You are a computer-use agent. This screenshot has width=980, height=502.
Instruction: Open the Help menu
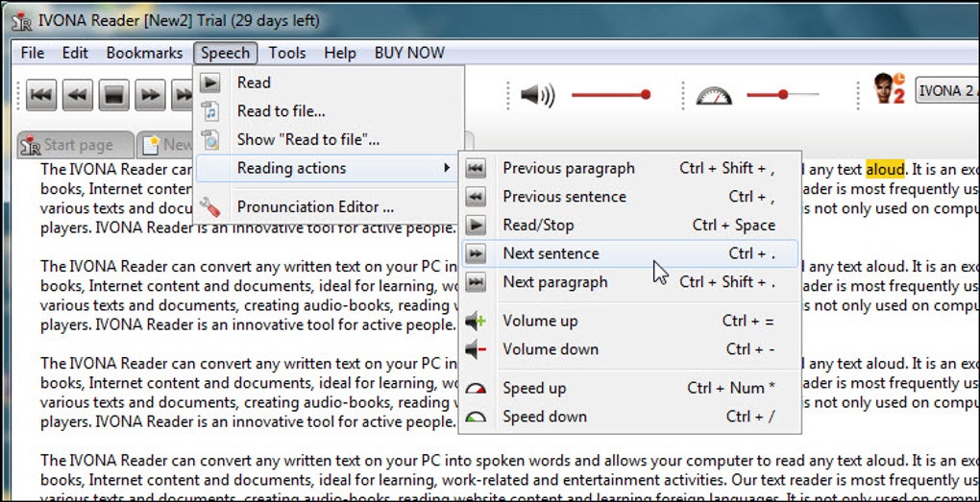[340, 53]
